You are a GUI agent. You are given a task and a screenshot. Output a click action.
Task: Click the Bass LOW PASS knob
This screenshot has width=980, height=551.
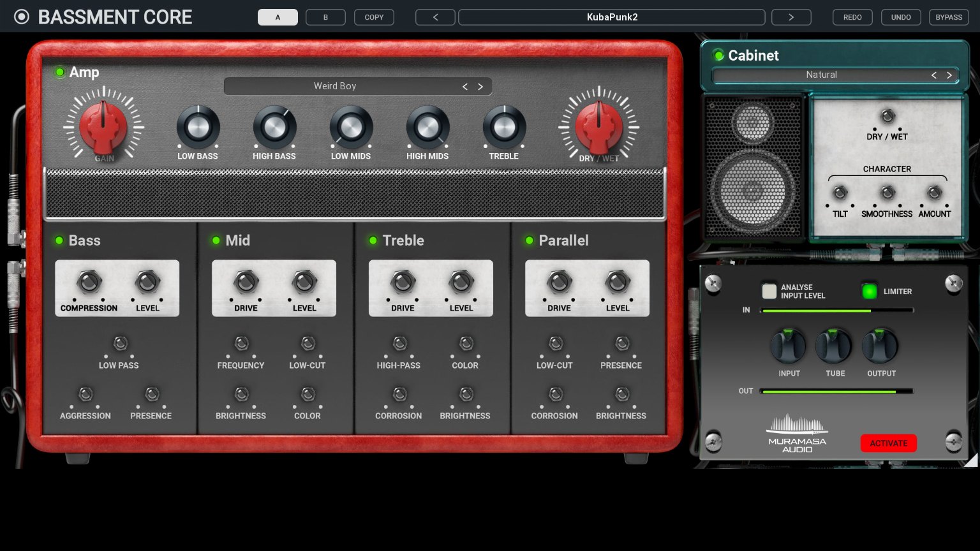point(120,344)
